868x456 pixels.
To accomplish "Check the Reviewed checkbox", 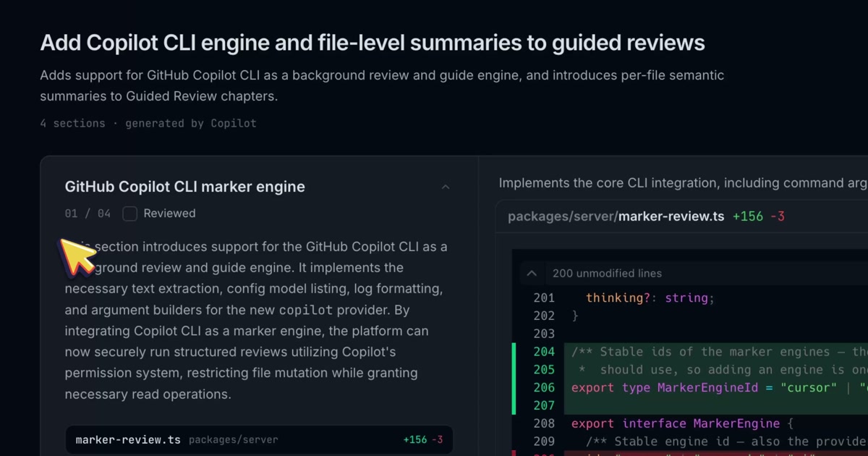I will [129, 214].
